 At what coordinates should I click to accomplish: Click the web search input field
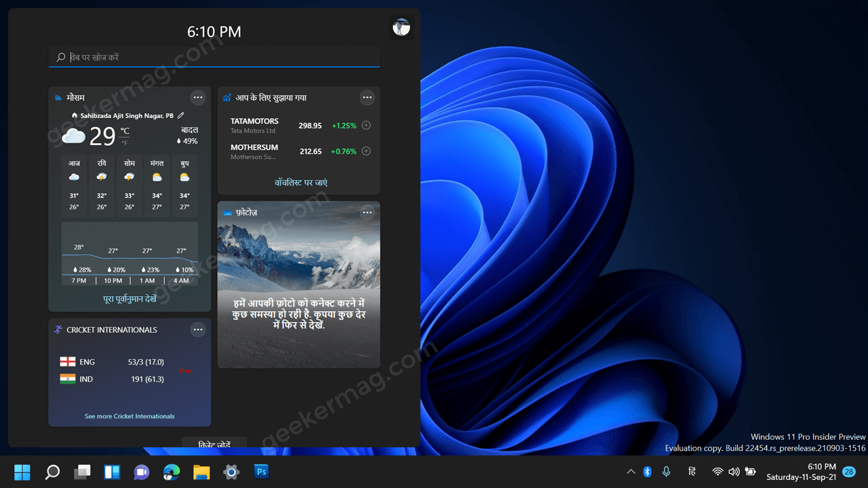tap(214, 58)
